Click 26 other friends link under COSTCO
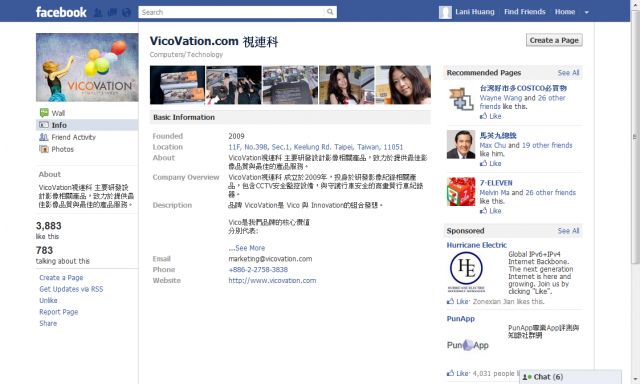 [x=522, y=102]
